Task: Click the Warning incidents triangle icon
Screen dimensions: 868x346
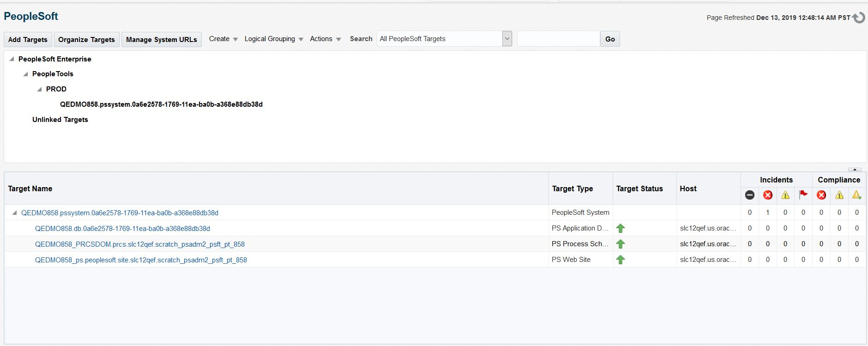Action: (785, 195)
